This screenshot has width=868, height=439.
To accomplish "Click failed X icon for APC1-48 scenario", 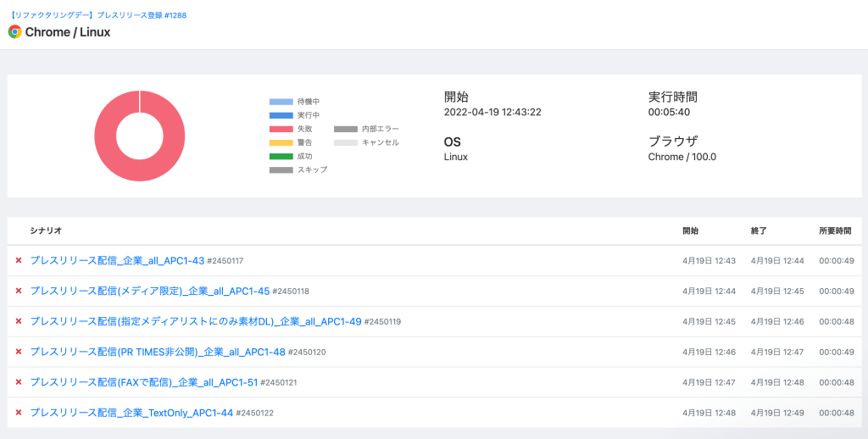I will click(19, 352).
